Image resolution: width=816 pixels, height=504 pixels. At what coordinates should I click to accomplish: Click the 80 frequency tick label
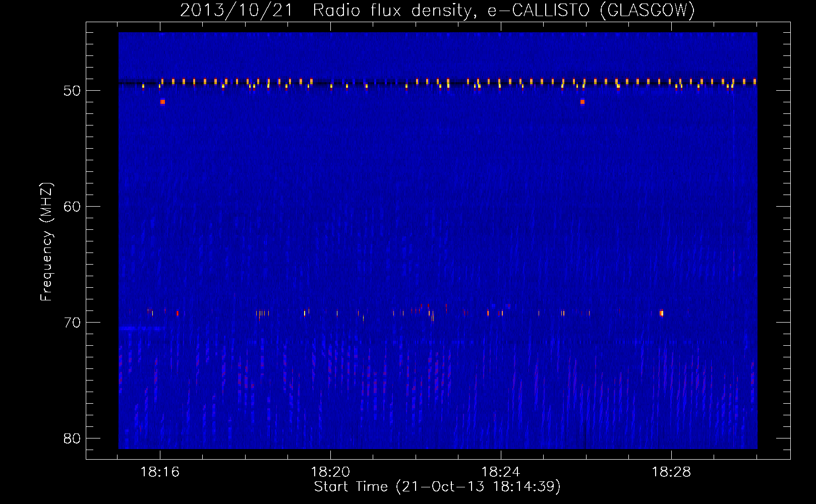[72, 438]
